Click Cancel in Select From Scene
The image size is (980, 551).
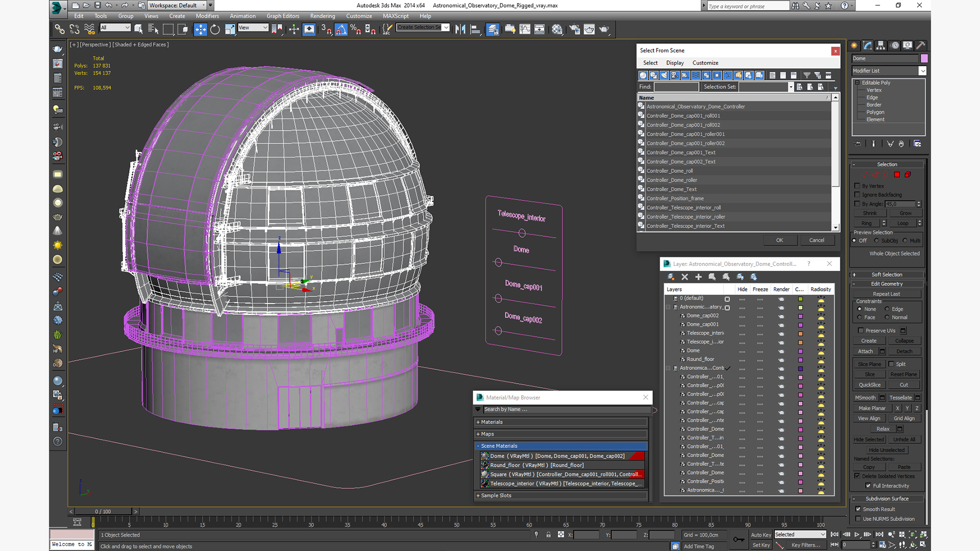point(817,240)
